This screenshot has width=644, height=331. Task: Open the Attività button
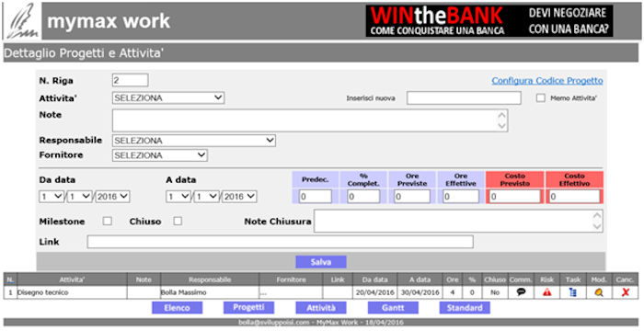click(x=321, y=308)
